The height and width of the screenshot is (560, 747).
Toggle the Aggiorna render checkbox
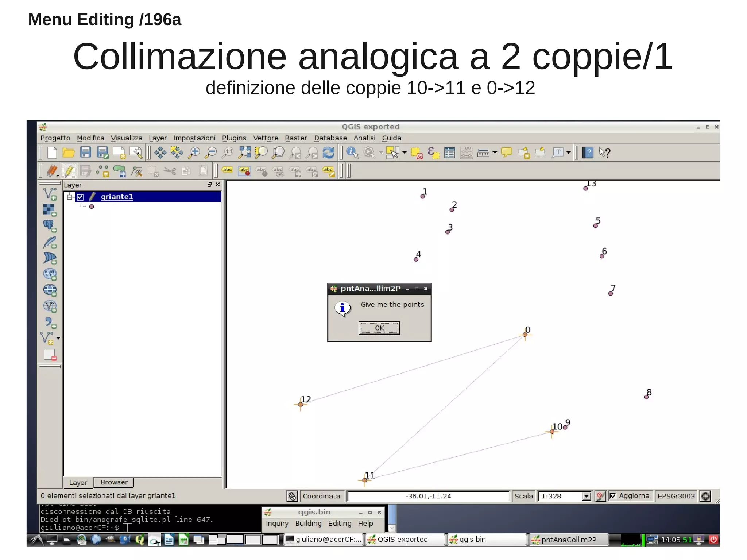613,495
